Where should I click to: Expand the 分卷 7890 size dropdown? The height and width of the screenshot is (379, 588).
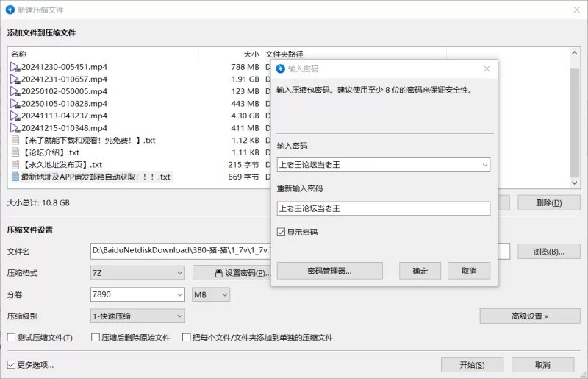coord(179,294)
